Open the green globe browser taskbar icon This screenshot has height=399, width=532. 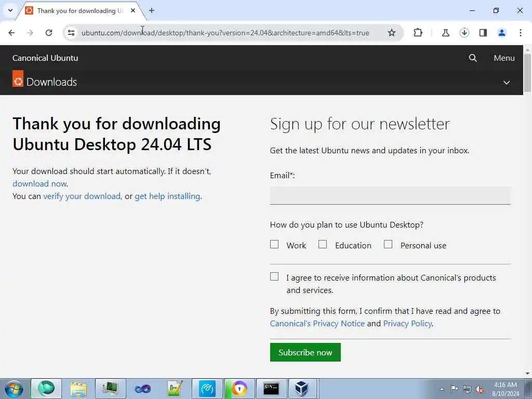click(46, 389)
